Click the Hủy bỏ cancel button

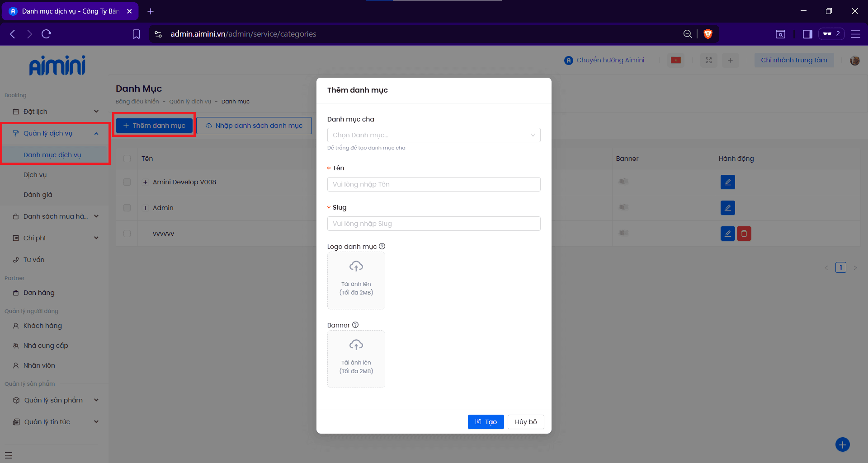coord(525,422)
